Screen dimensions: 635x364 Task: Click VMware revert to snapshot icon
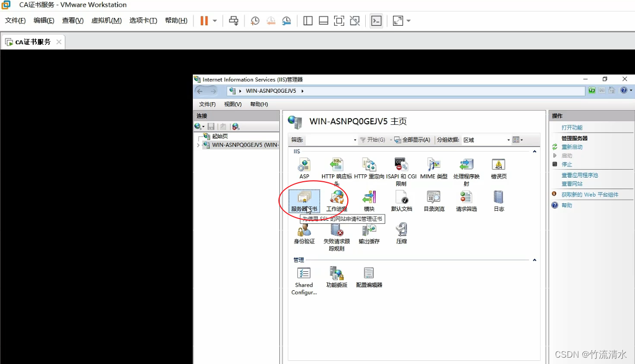pyautogui.click(x=271, y=21)
